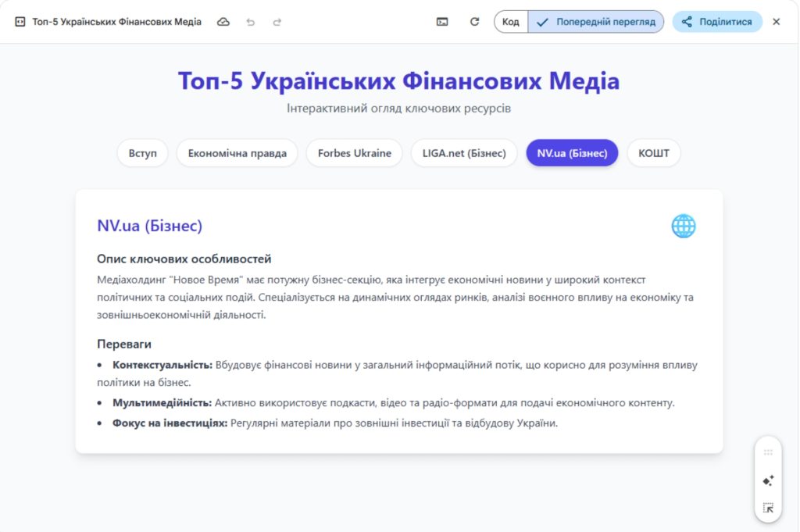Click the undo arrow icon

pyautogui.click(x=250, y=21)
